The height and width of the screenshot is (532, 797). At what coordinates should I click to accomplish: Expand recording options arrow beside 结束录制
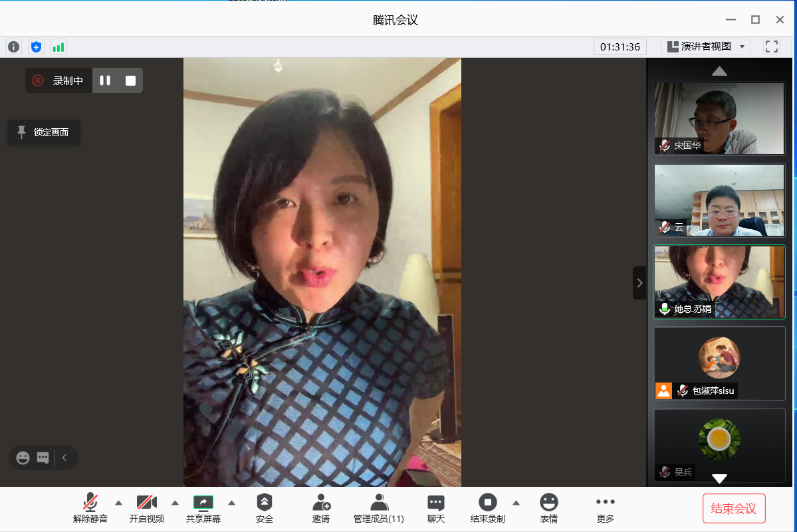tap(516, 502)
